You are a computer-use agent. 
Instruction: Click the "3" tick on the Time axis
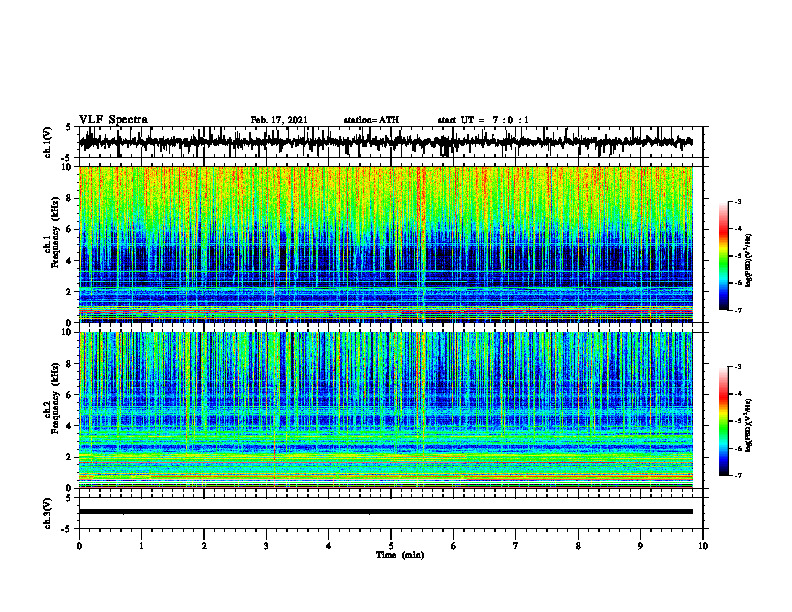pyautogui.click(x=266, y=546)
